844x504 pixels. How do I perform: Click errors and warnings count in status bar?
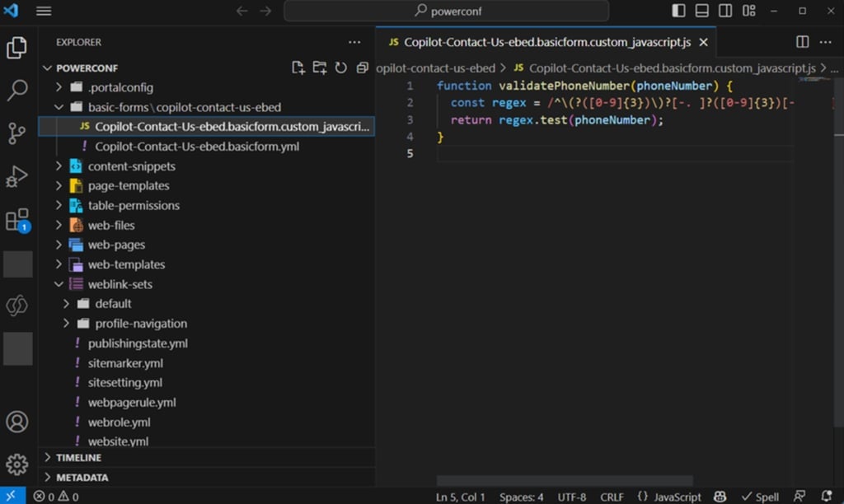[56, 497]
